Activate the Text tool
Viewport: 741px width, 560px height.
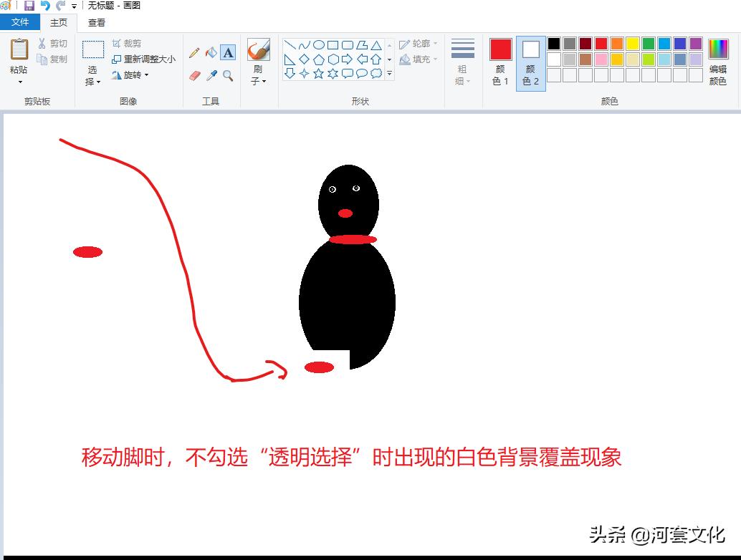click(227, 52)
